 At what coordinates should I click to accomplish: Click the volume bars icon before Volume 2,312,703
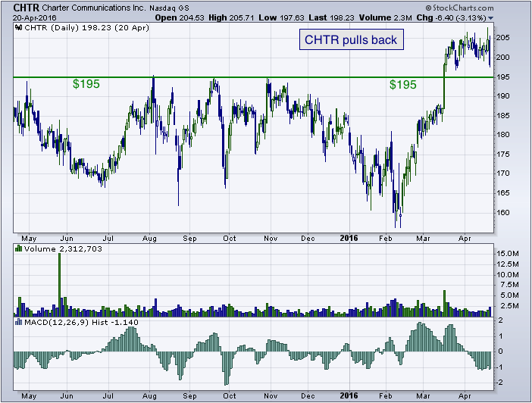coord(18,248)
